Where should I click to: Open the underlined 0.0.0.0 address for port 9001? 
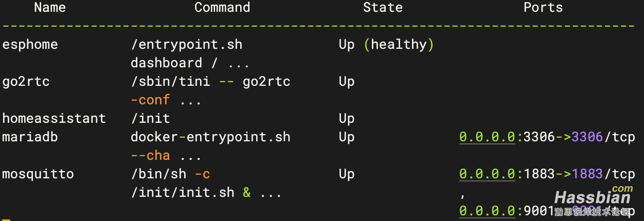(x=487, y=211)
